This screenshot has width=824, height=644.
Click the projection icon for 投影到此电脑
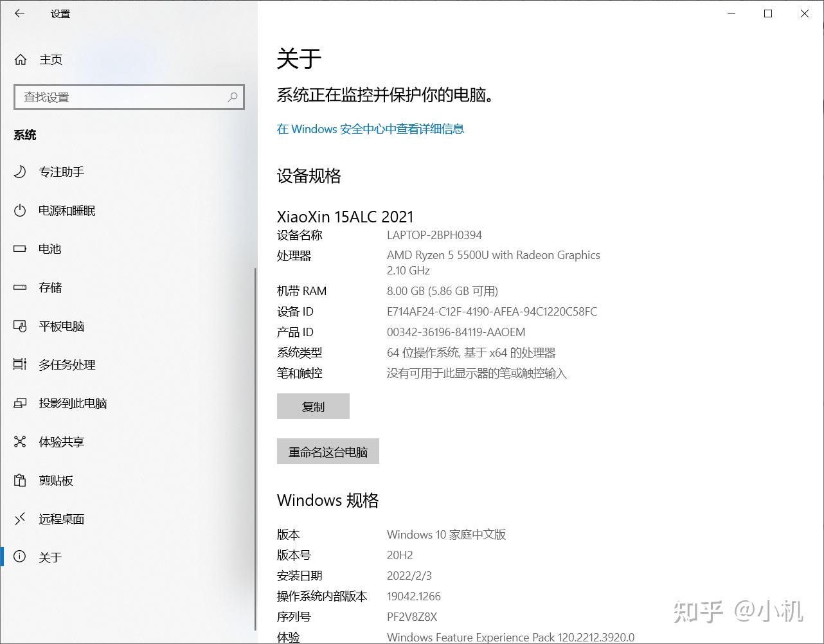click(20, 403)
